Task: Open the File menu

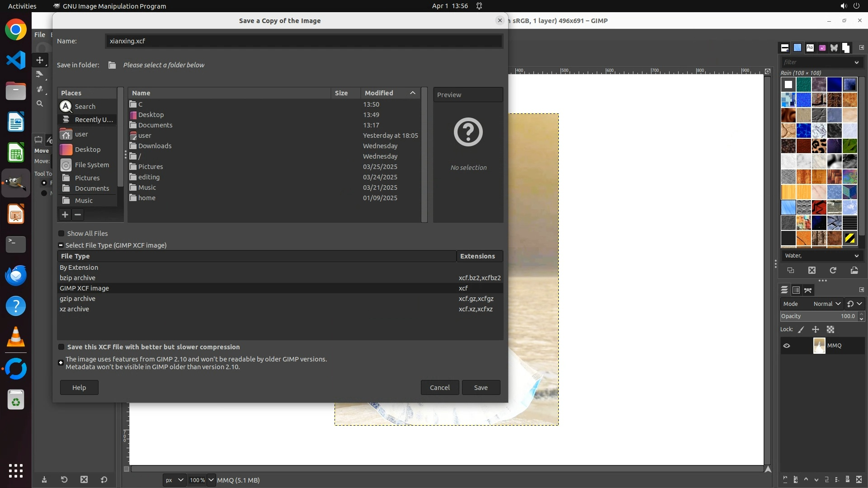Action: pyautogui.click(x=40, y=35)
